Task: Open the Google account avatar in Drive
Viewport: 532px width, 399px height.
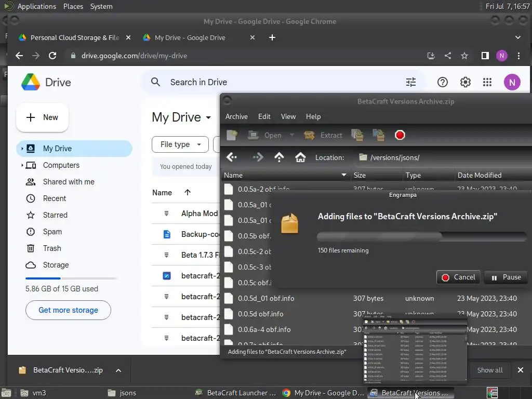Action: 512,82
